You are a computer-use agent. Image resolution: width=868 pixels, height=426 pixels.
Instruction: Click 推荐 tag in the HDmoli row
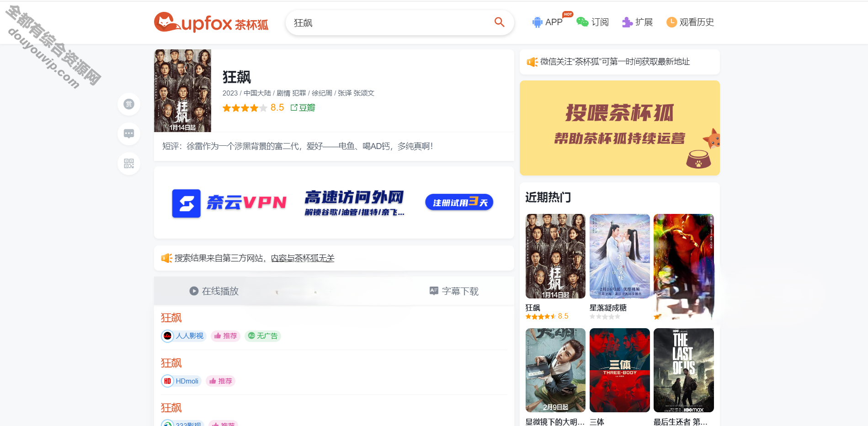point(220,381)
